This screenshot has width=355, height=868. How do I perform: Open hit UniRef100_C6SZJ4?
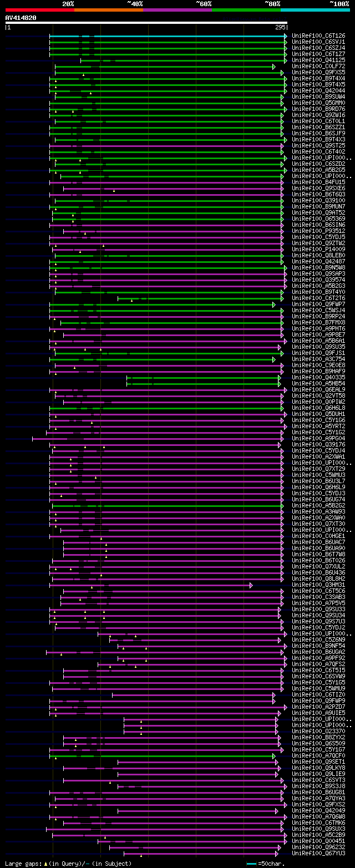[x=318, y=48]
